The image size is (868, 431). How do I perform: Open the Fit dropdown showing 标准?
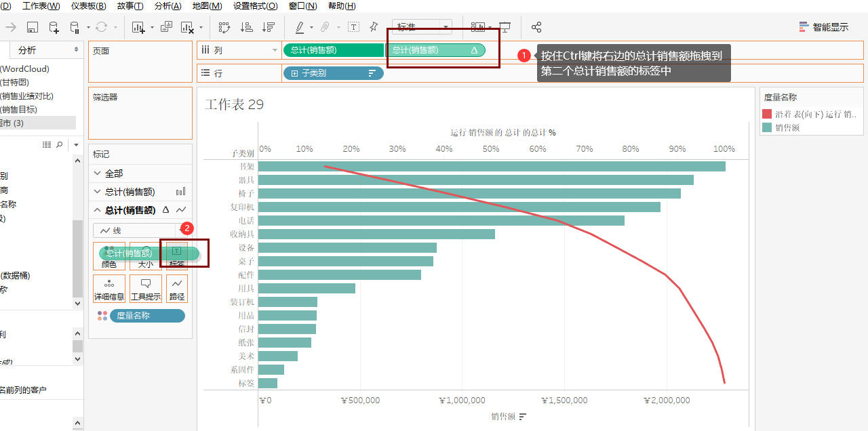click(422, 27)
